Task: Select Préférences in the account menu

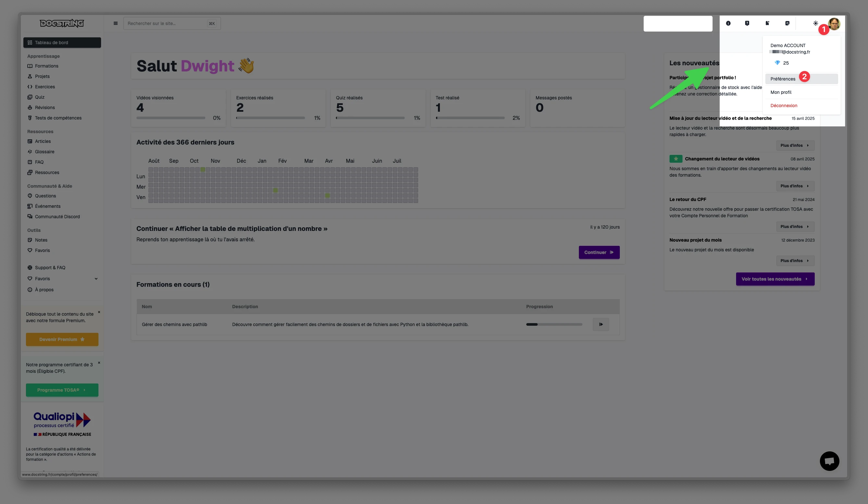Action: coord(783,79)
